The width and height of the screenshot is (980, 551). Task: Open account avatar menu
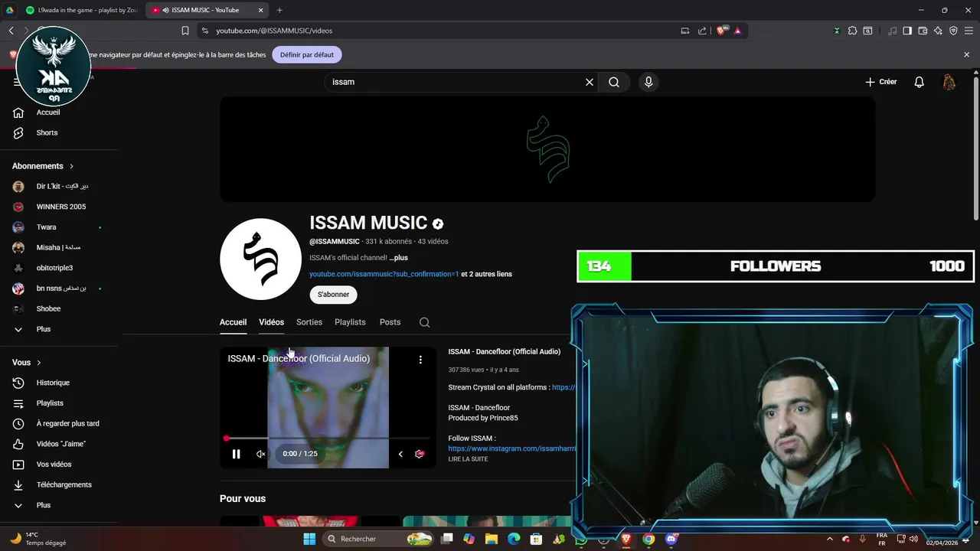(949, 82)
